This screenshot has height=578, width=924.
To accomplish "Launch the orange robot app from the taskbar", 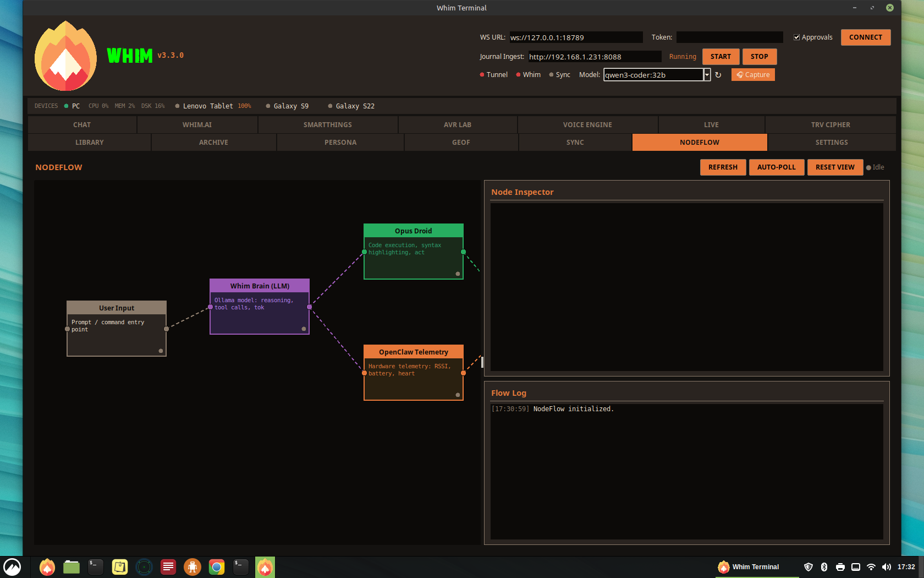I will click(192, 566).
